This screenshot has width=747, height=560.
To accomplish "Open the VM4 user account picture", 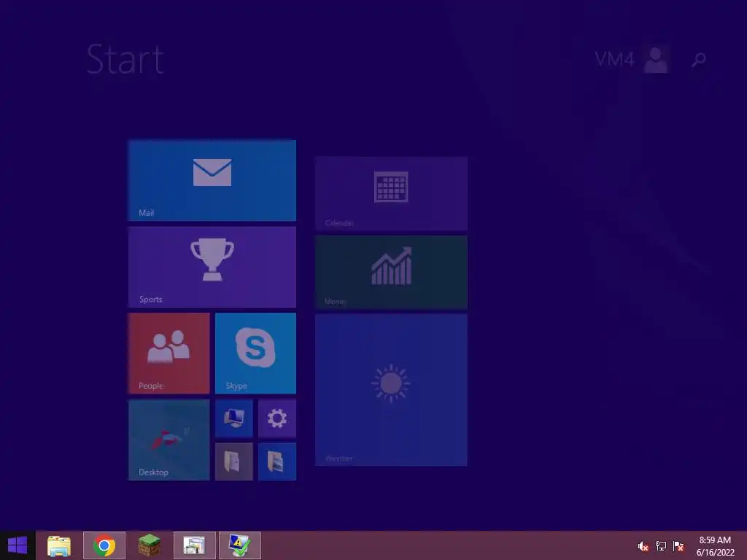I will click(656, 59).
